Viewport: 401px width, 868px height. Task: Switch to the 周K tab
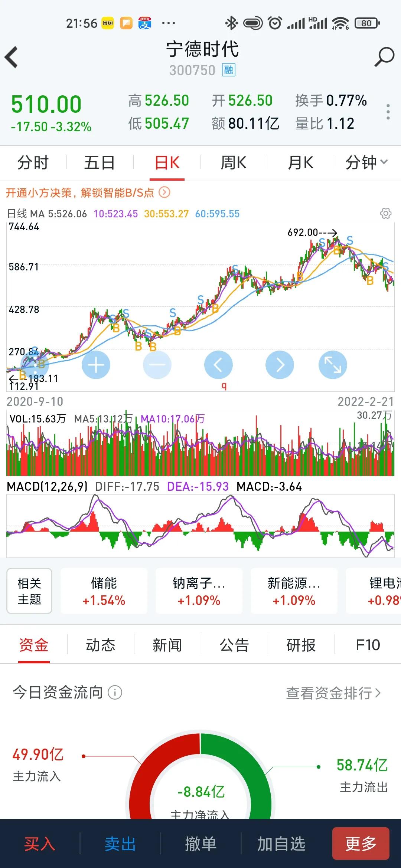(233, 162)
